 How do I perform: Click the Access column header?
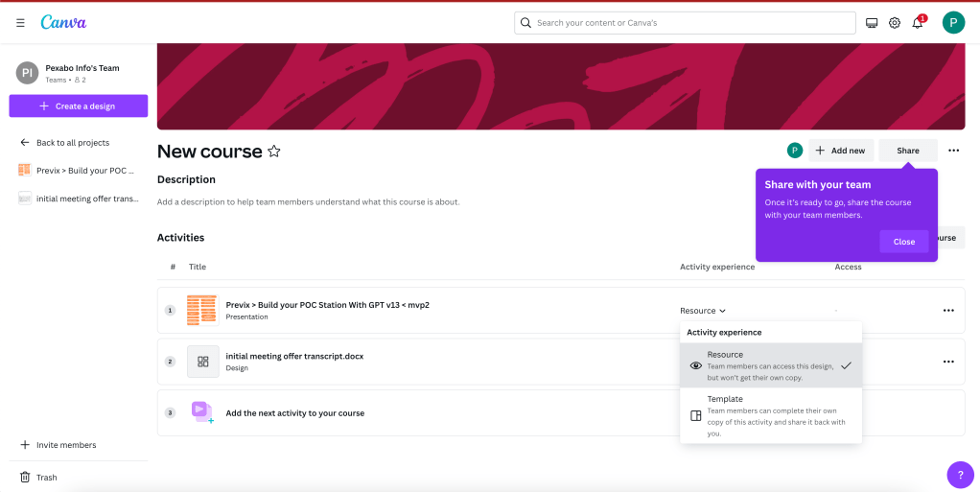click(848, 267)
